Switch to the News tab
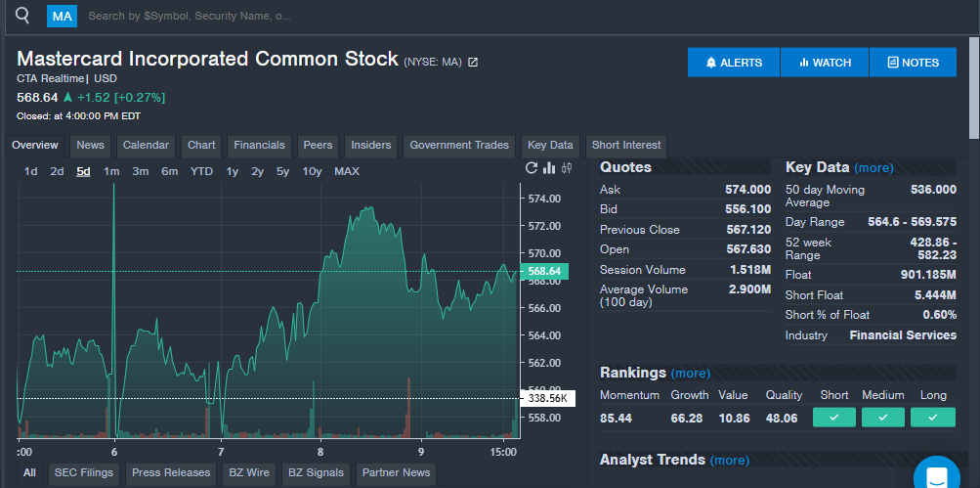The image size is (980, 488). coord(90,145)
